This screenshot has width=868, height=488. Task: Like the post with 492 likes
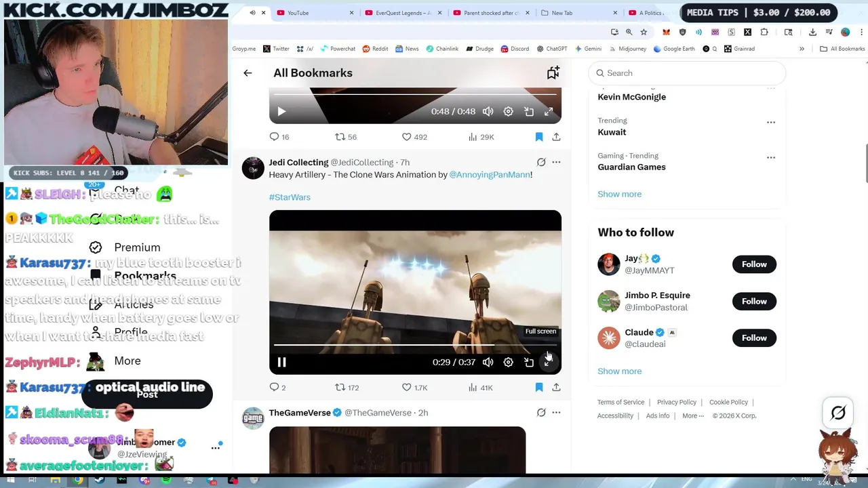414,137
